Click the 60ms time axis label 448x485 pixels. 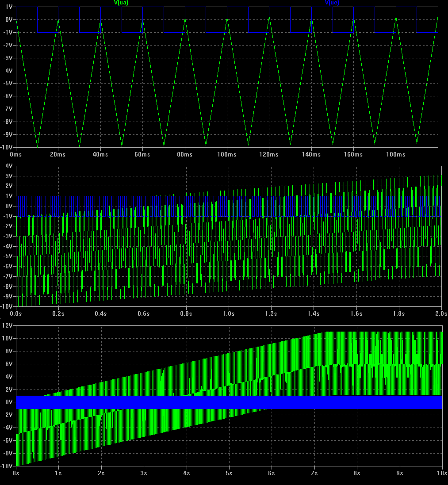[142, 154]
